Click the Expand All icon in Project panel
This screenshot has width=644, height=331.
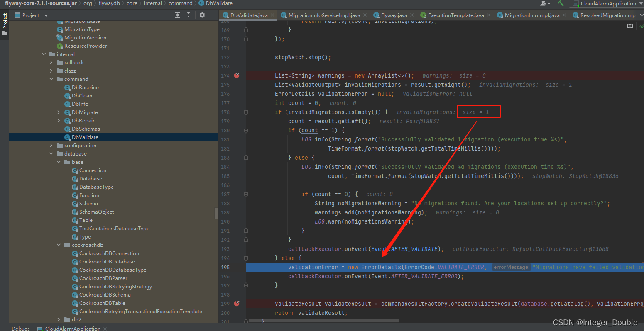click(x=178, y=15)
